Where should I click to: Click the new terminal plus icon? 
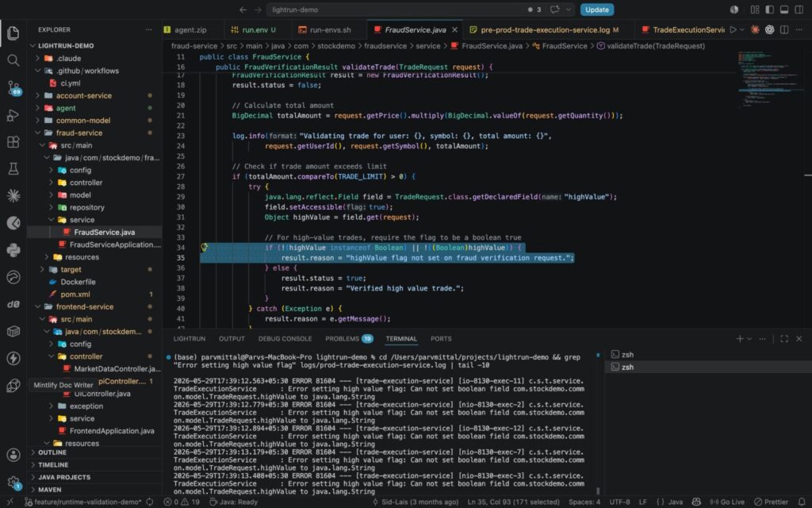pyautogui.click(x=740, y=338)
